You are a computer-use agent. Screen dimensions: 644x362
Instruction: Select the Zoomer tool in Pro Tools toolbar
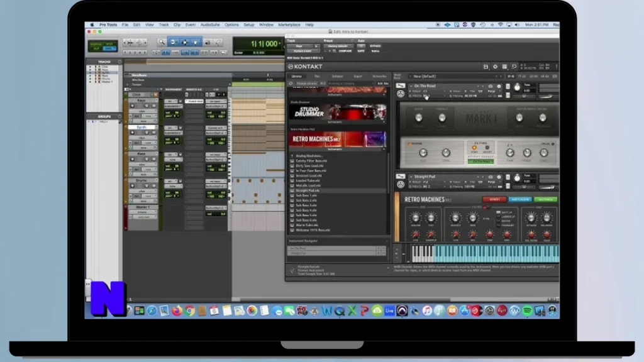point(162,42)
